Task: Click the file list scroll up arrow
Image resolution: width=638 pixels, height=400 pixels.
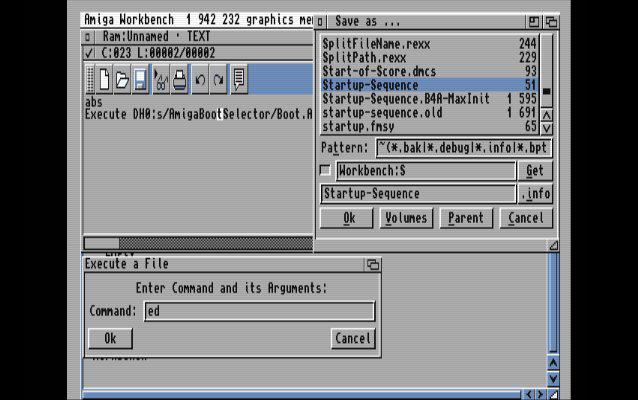Action: tap(546, 115)
